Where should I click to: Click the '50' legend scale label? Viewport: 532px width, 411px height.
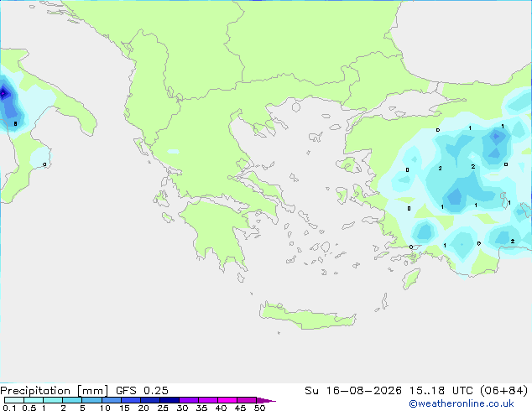tap(259, 408)
